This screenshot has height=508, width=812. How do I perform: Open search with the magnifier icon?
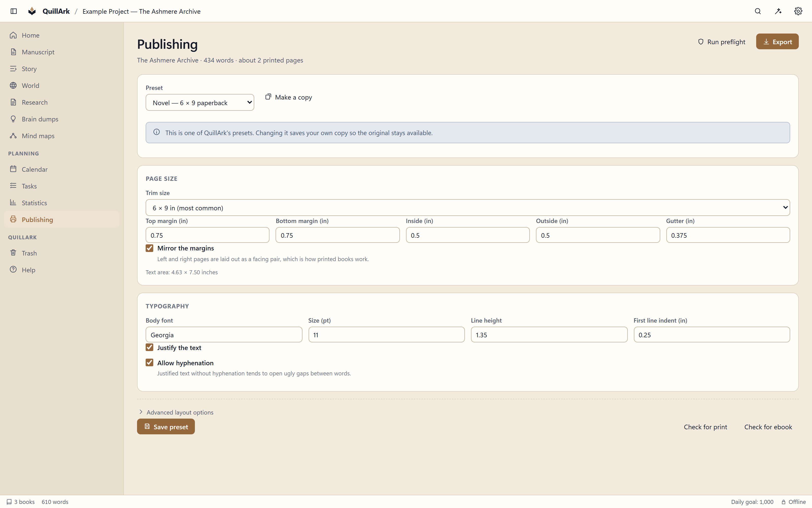(x=758, y=11)
